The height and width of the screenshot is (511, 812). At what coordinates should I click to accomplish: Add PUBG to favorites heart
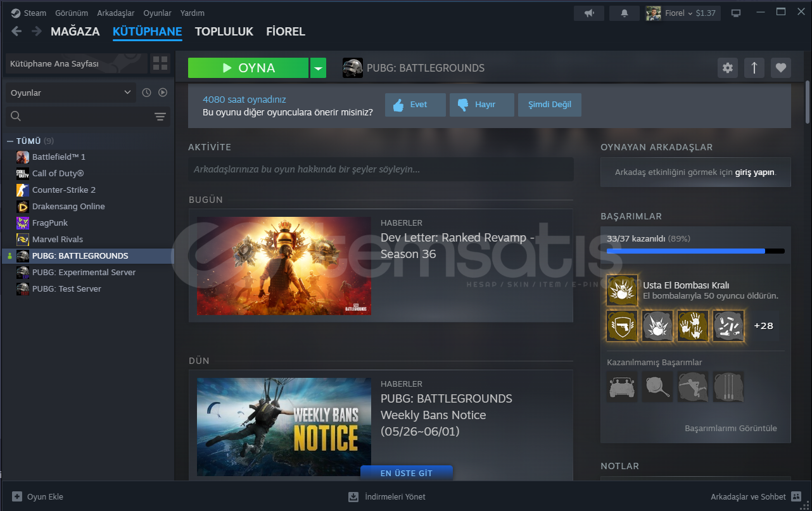tap(781, 68)
